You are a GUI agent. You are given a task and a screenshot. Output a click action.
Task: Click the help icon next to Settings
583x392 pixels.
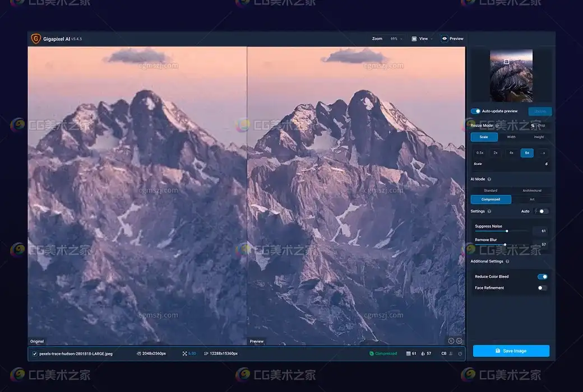coord(489,211)
